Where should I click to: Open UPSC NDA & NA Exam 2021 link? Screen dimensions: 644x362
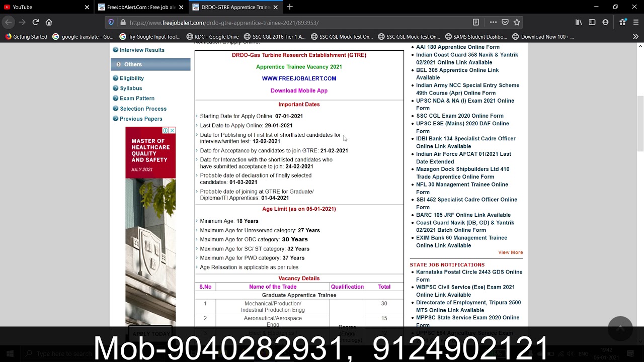click(465, 104)
